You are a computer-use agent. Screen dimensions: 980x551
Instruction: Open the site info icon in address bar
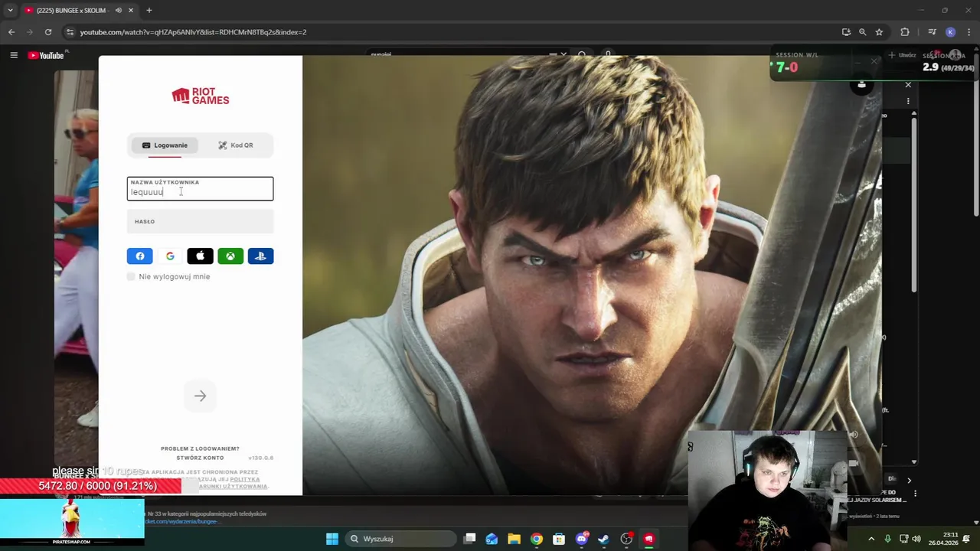(70, 32)
